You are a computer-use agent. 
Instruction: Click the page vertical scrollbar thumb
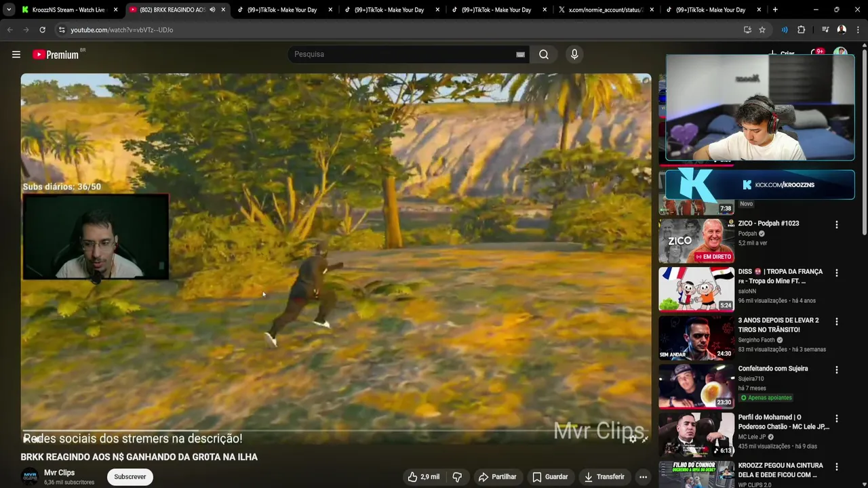[864, 142]
